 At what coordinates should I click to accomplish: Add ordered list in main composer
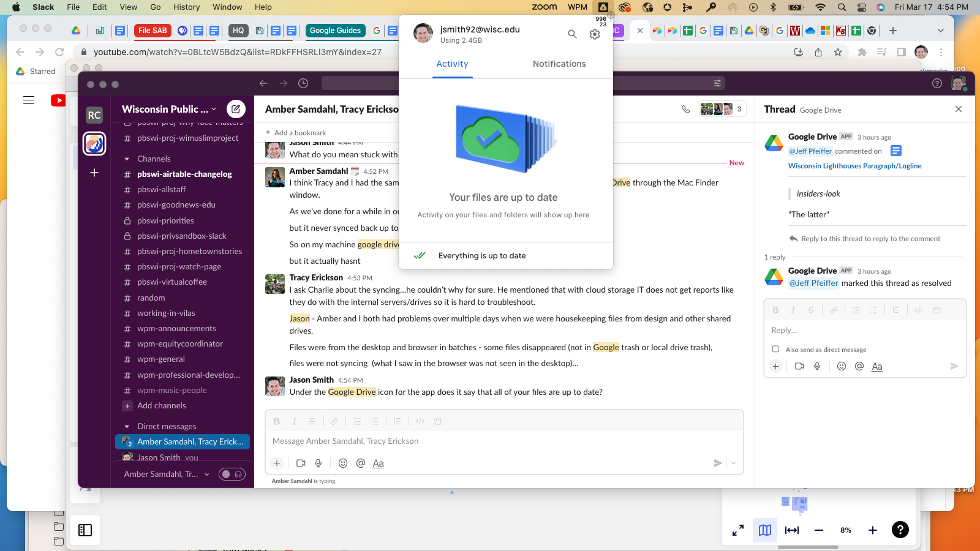[x=357, y=421]
